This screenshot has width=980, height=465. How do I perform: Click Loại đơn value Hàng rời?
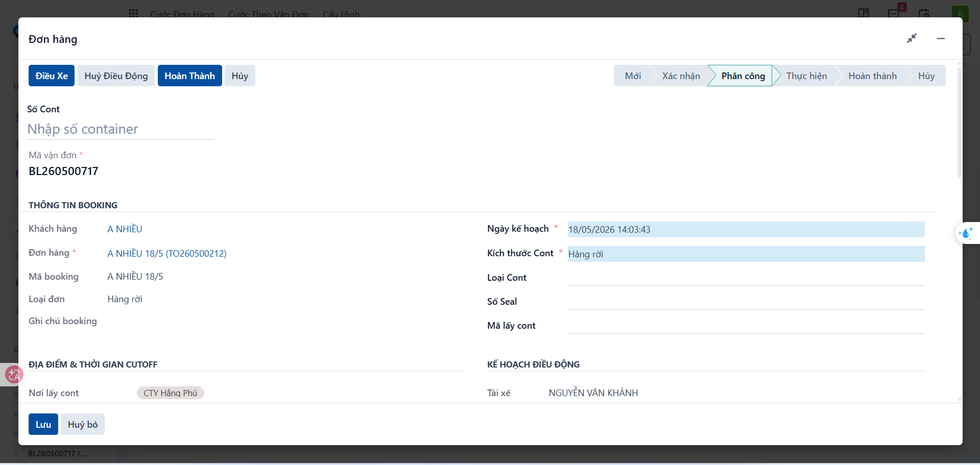click(125, 299)
